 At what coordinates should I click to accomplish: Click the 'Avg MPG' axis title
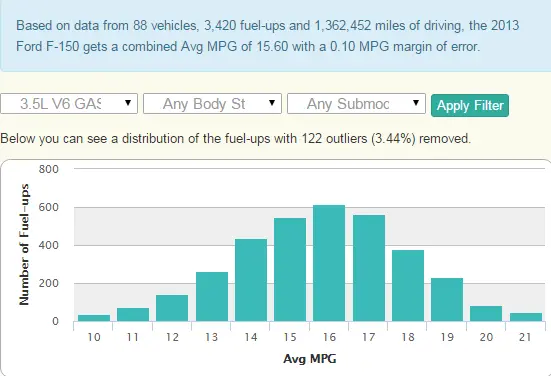[x=310, y=359]
